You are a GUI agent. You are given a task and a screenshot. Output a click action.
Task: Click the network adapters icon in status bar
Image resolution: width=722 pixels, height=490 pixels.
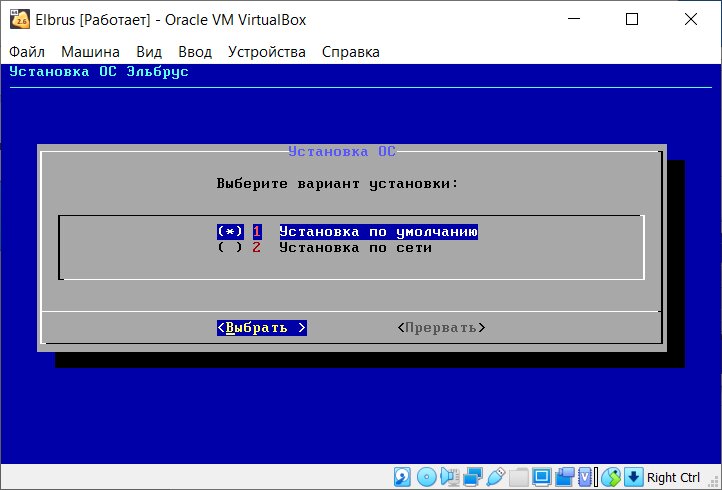click(x=473, y=477)
